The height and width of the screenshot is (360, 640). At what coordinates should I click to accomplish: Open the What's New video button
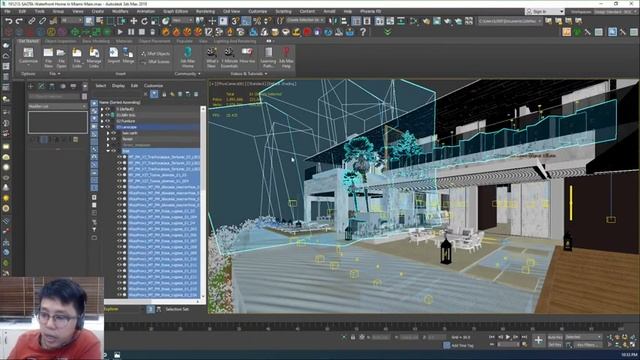212,57
